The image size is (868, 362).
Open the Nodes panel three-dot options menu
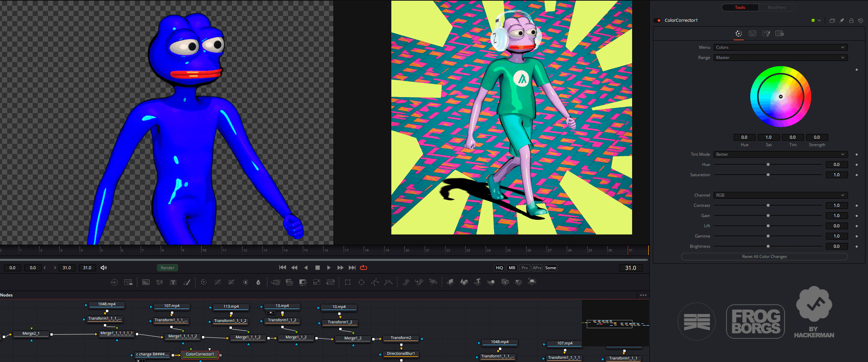click(x=643, y=295)
